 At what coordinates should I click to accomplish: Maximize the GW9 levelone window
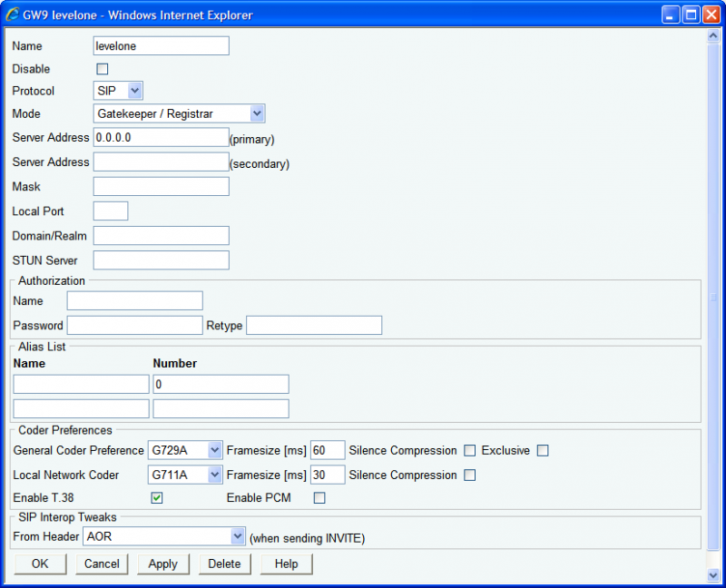tap(691, 15)
